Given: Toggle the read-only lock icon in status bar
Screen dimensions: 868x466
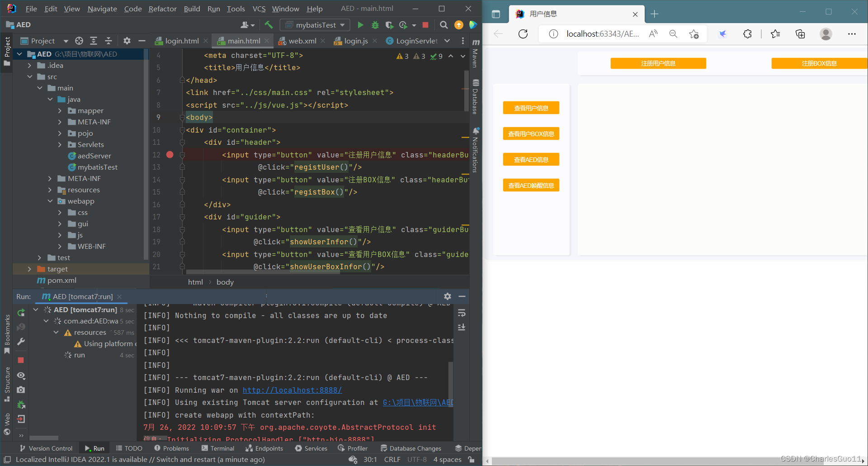Looking at the screenshot, I should pyautogui.click(x=472, y=459).
